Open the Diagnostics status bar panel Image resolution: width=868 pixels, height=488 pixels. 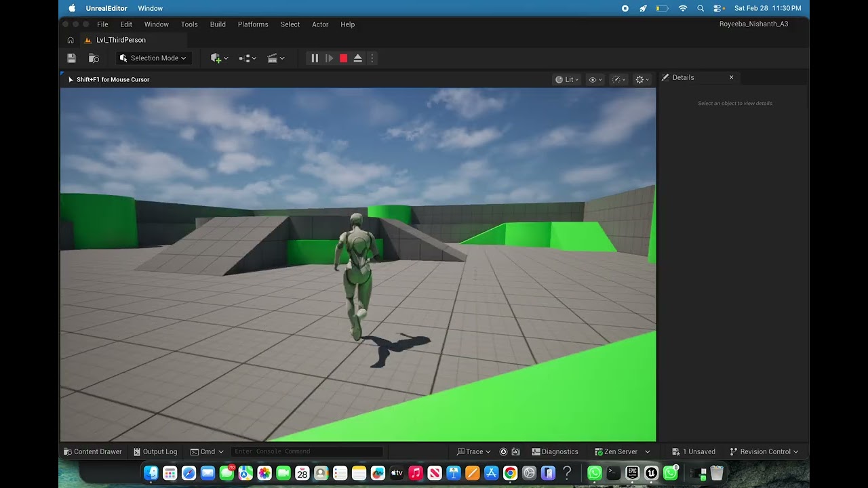point(555,451)
